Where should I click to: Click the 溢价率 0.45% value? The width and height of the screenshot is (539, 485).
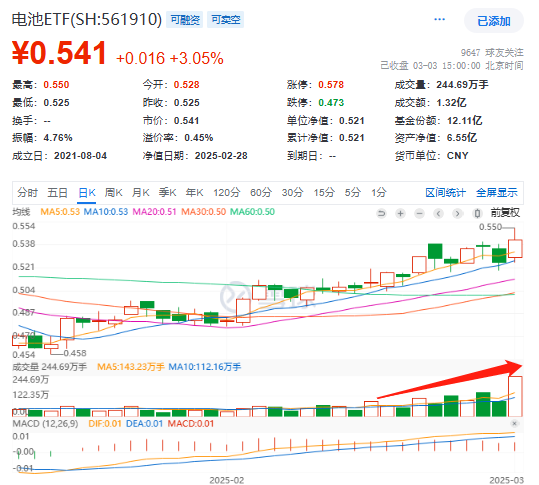(199, 138)
